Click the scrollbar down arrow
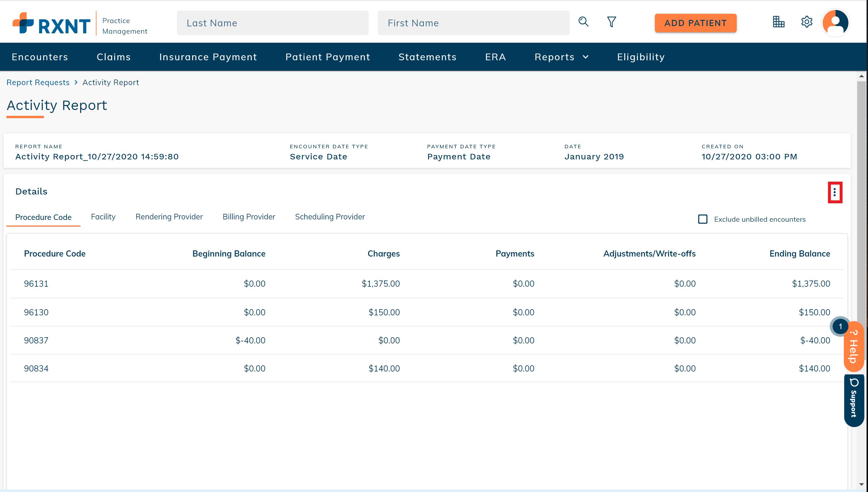 point(861,484)
